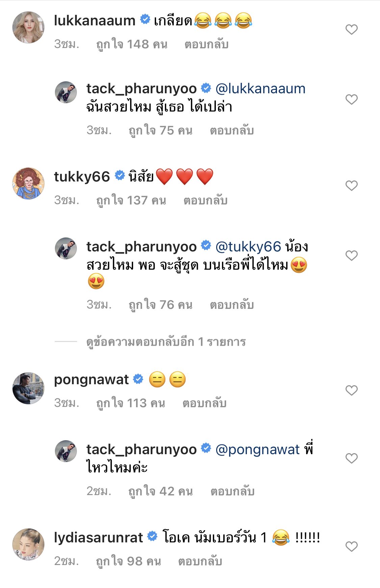380x588 pixels.
Task: Expand the 1 more hidden reply
Action: [166, 342]
